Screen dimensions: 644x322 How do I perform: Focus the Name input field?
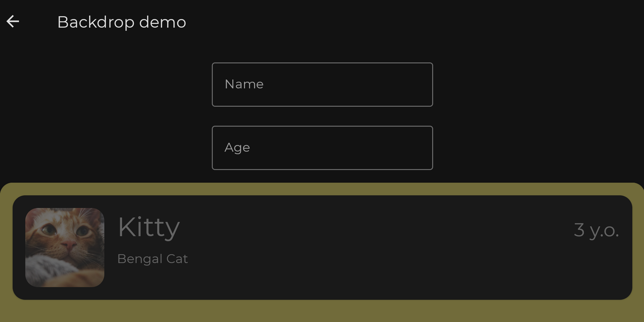click(x=322, y=84)
